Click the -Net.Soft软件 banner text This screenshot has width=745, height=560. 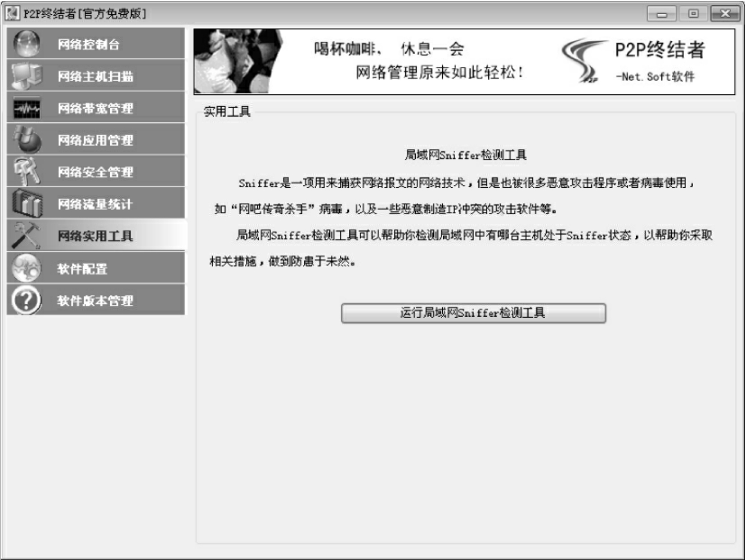[655, 76]
